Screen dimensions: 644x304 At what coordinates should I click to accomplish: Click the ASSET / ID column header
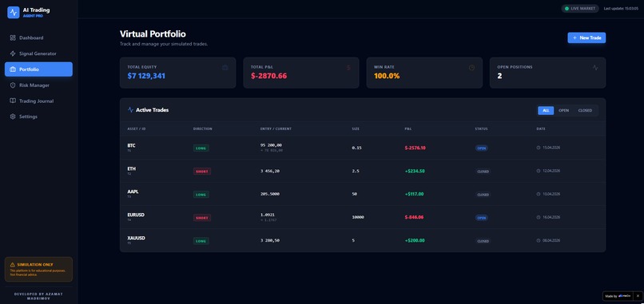point(137,128)
